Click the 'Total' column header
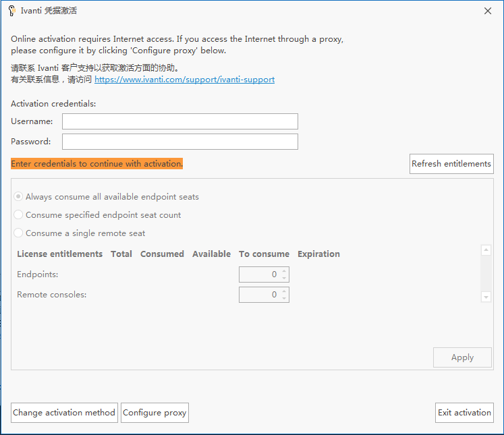This screenshot has width=504, height=435. [x=121, y=254]
